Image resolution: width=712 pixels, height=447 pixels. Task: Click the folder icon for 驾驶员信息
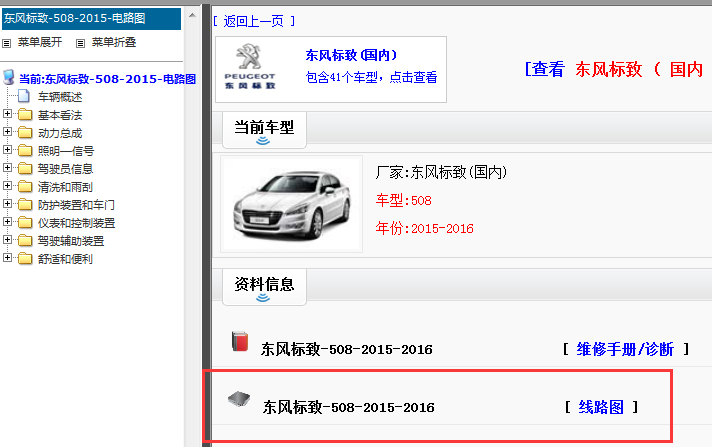pyautogui.click(x=25, y=169)
